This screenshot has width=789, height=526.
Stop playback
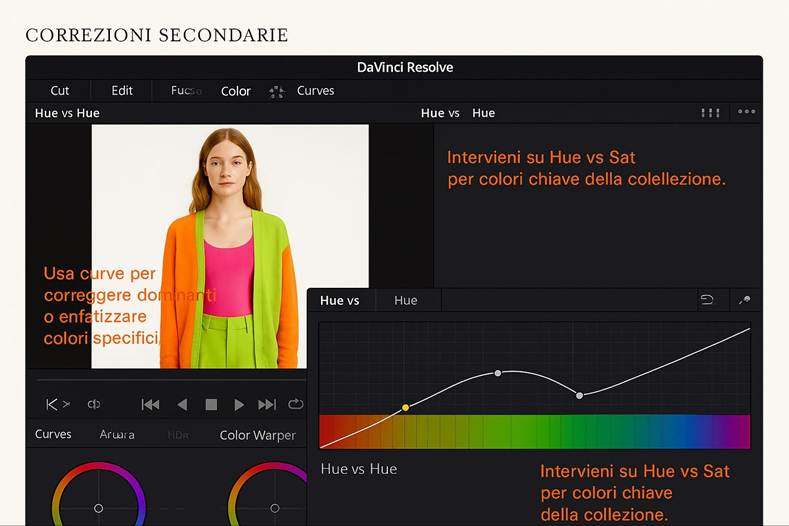coord(211,404)
